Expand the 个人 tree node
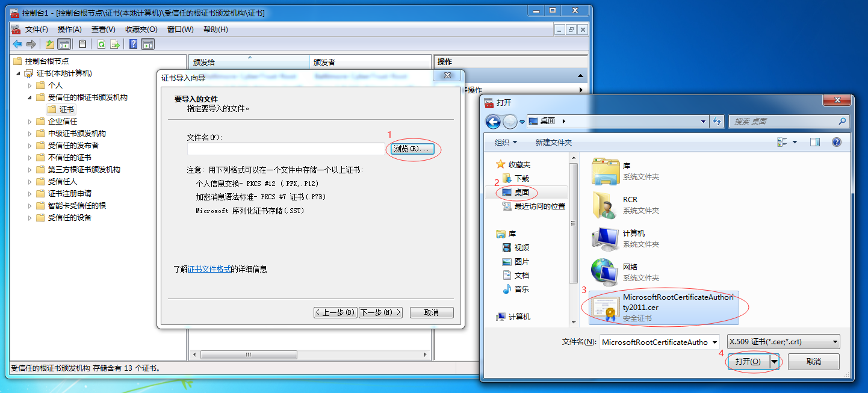This screenshot has width=868, height=393. coord(29,85)
